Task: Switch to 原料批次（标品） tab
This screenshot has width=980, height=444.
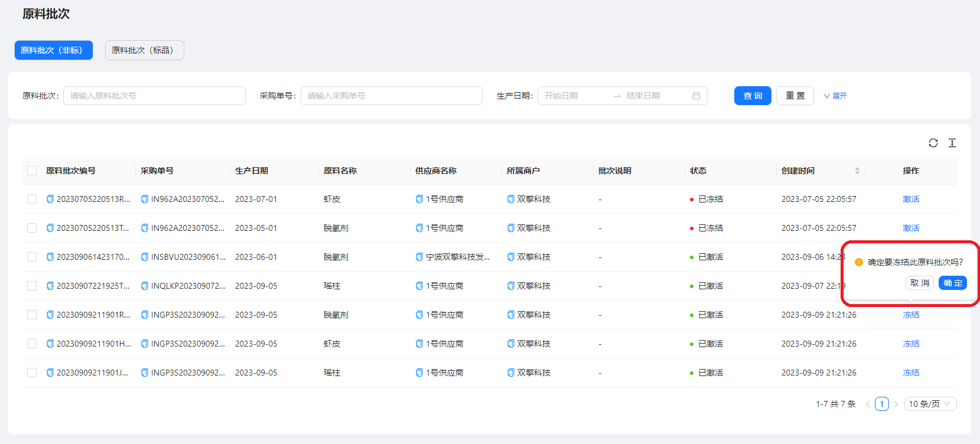Action: pos(145,50)
